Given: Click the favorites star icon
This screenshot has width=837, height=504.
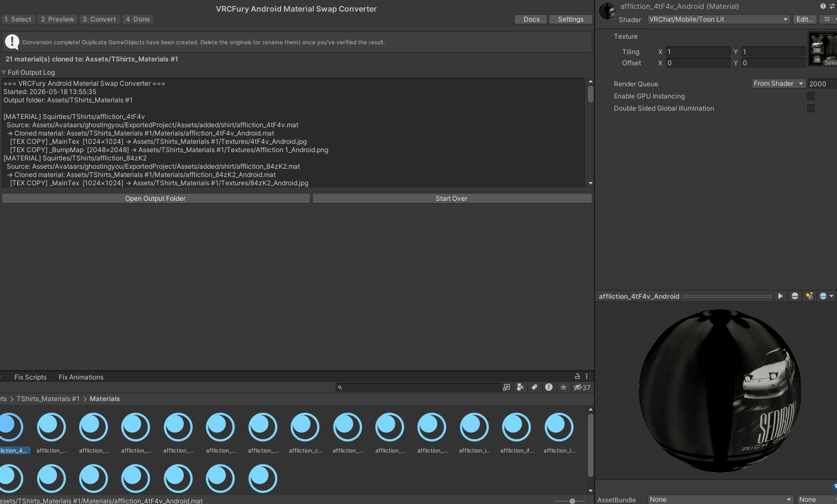Looking at the screenshot, I should [x=564, y=387].
